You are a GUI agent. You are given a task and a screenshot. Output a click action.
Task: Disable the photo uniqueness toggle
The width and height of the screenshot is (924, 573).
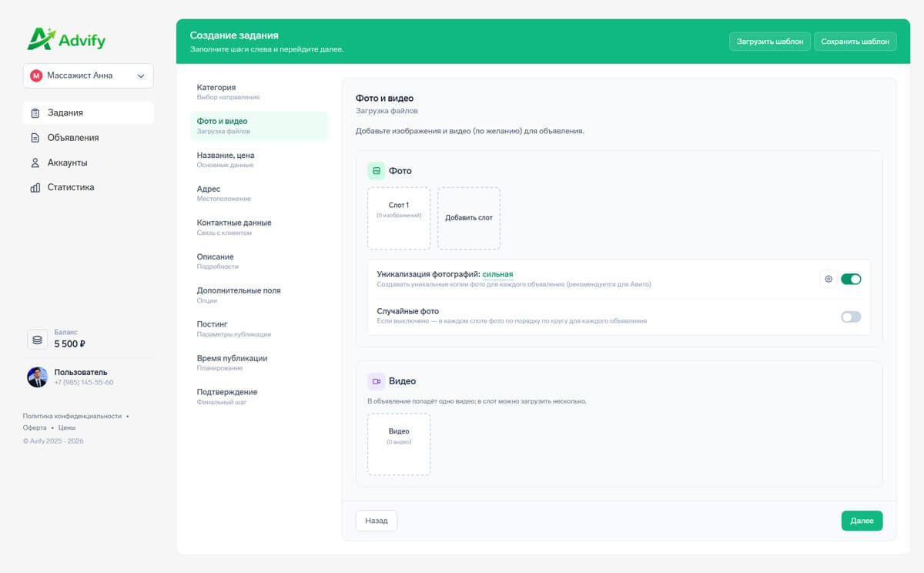[851, 279]
